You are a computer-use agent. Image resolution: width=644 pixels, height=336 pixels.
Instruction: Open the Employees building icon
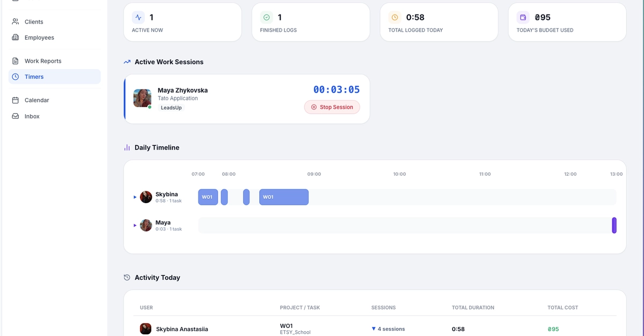(x=15, y=38)
